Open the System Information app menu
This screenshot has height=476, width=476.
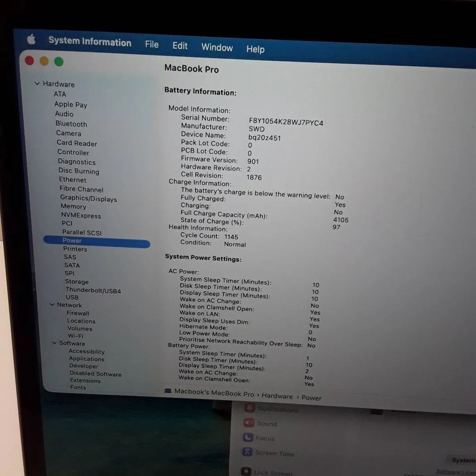90,42
